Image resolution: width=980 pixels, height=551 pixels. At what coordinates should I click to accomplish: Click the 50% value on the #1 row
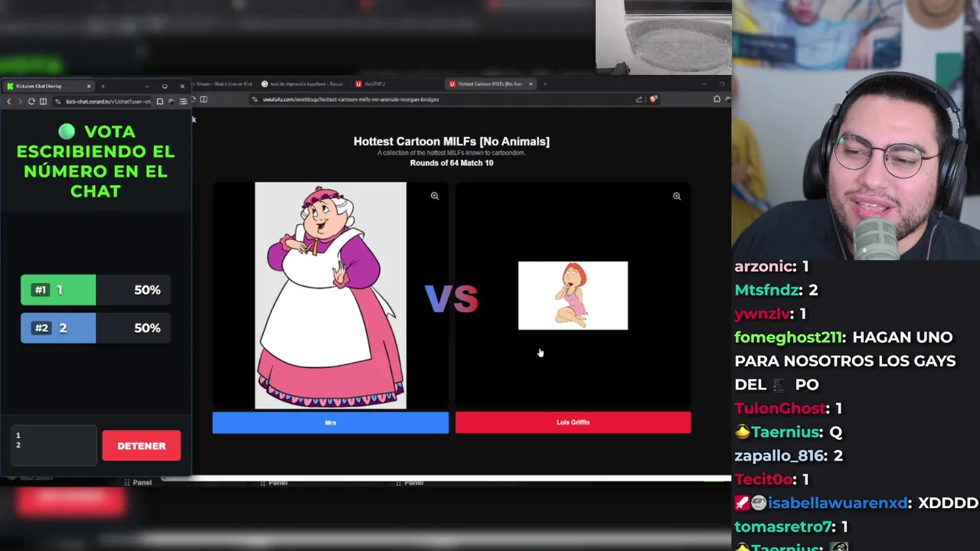pos(147,290)
